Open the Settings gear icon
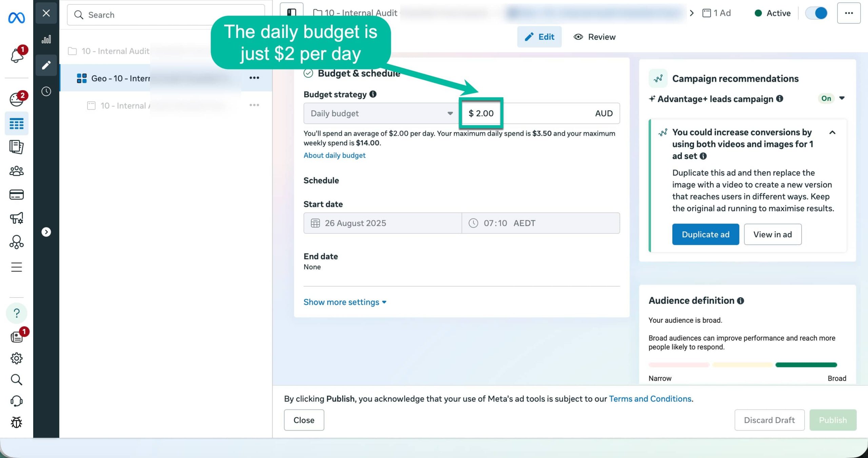The image size is (868, 458). (x=16, y=358)
